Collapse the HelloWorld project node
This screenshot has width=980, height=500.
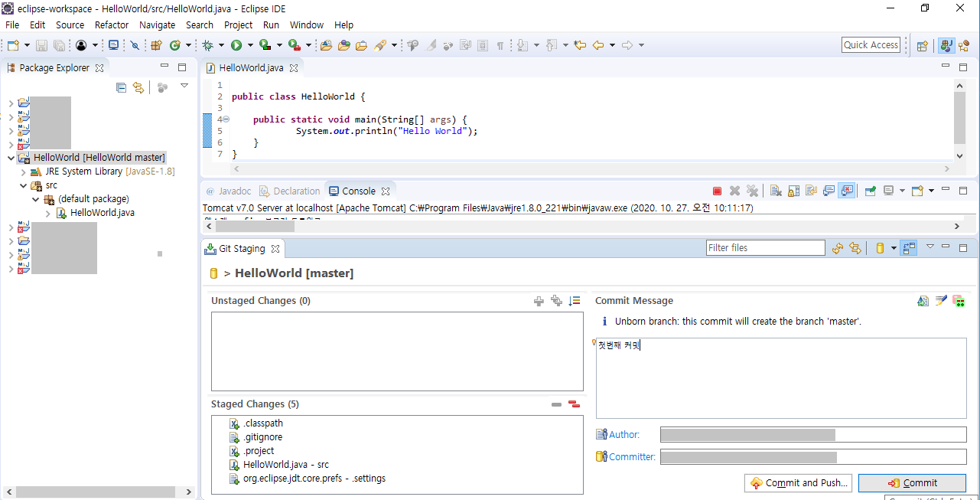coord(10,158)
